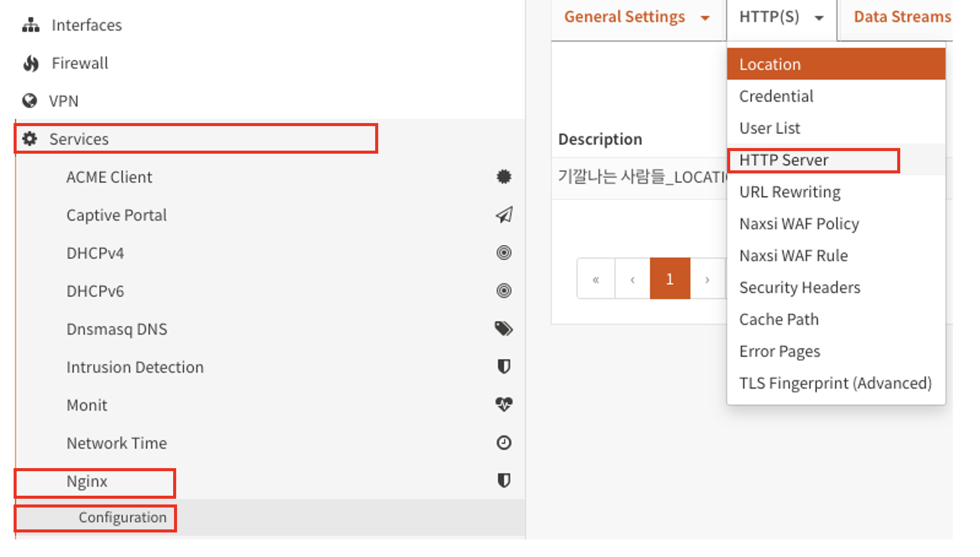Click the Services gear icon
This screenshot has width=980, height=557.
point(30,139)
